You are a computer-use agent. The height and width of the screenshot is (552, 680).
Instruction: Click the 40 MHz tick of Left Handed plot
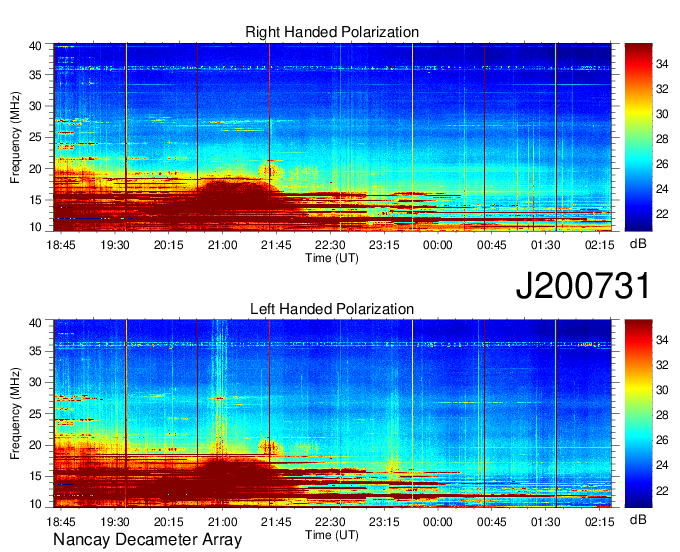click(x=36, y=322)
